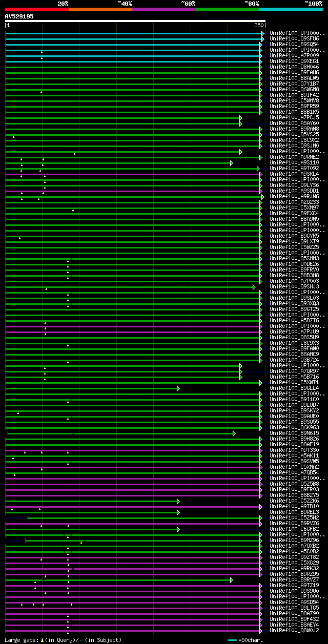Click the green ~80% identity legend segment
The image size is (328, 644).
click(x=228, y=9)
